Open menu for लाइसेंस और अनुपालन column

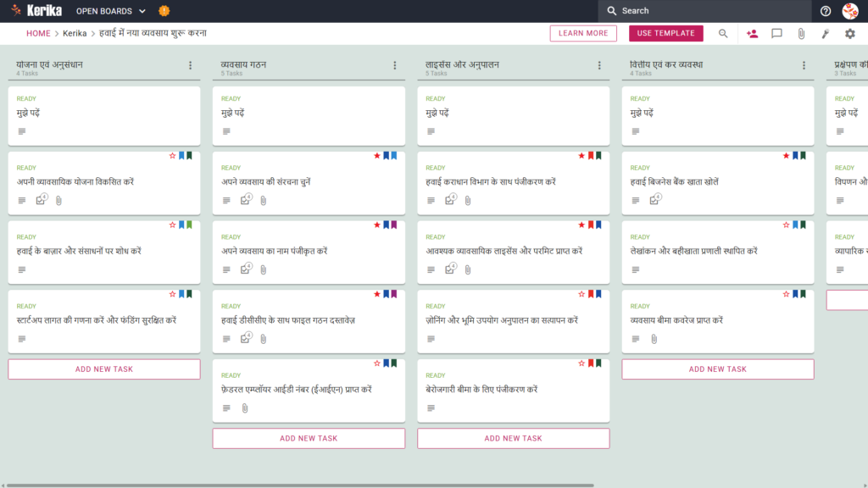pos(599,65)
